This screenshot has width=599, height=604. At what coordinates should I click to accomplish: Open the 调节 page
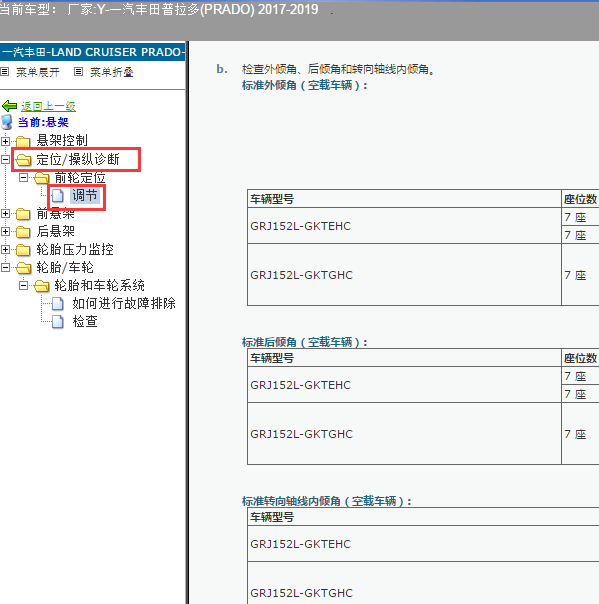(85, 195)
